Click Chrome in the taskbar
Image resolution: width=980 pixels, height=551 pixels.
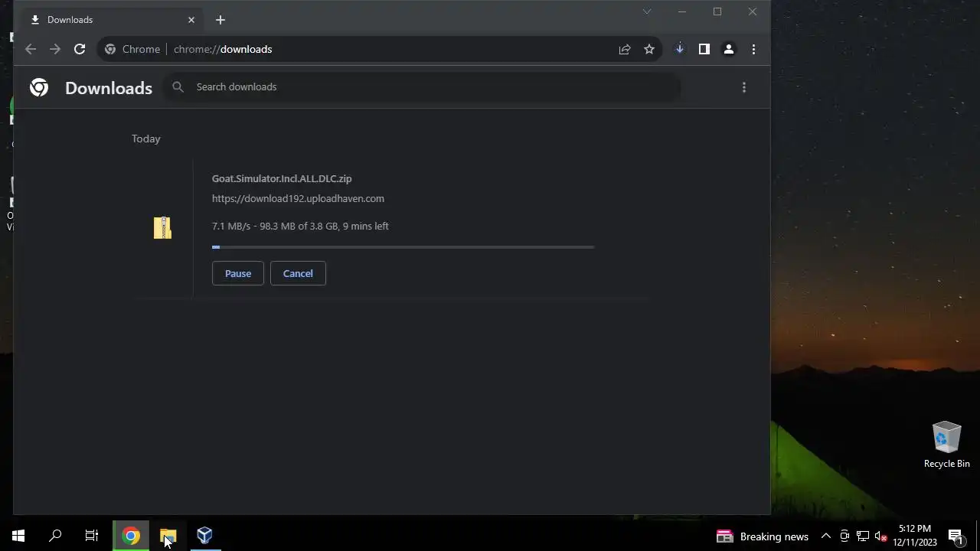(131, 536)
